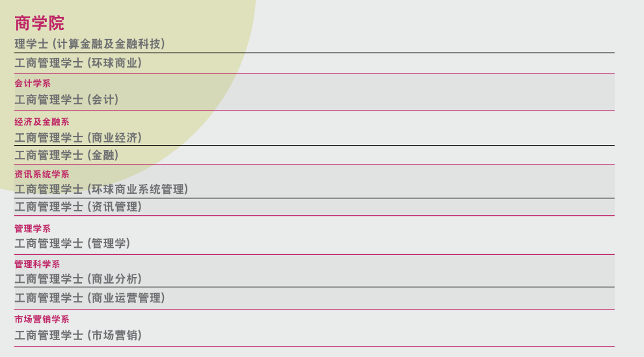This screenshot has height=357, width=644.
Task: Open 工商管理学士 (金融) programme
Action: point(66,155)
